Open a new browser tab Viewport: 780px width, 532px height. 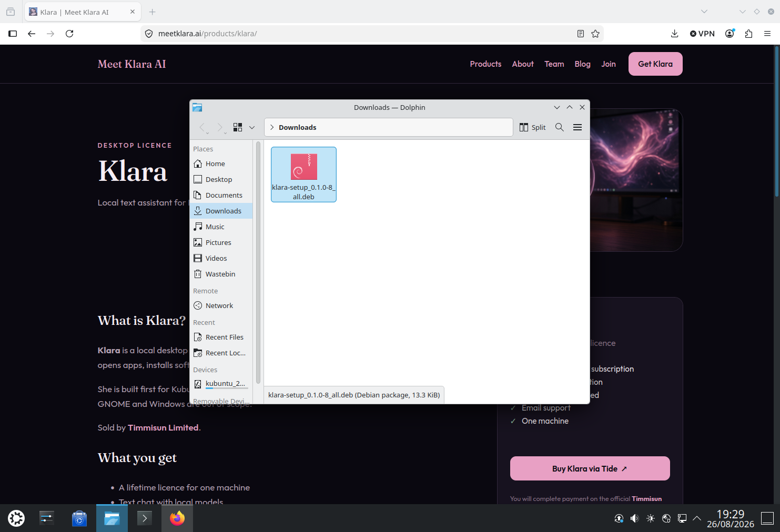pos(153,12)
